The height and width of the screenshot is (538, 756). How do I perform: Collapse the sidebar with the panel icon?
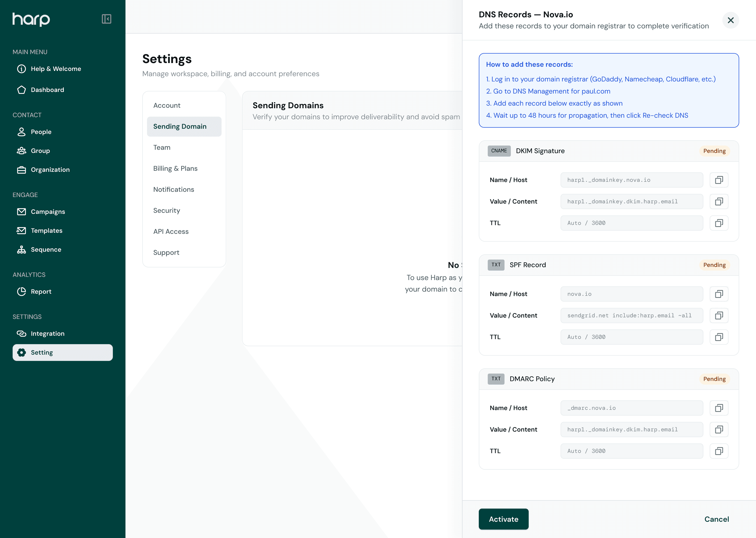106,19
